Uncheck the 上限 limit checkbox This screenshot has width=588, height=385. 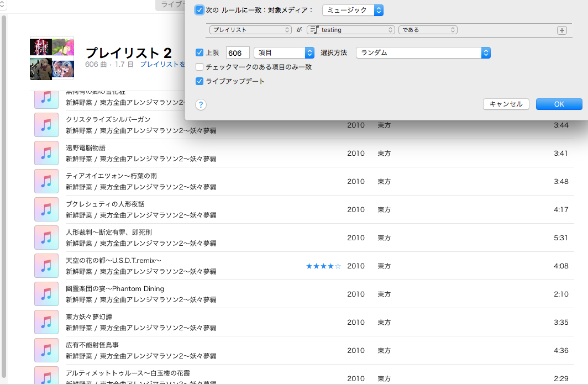(200, 53)
